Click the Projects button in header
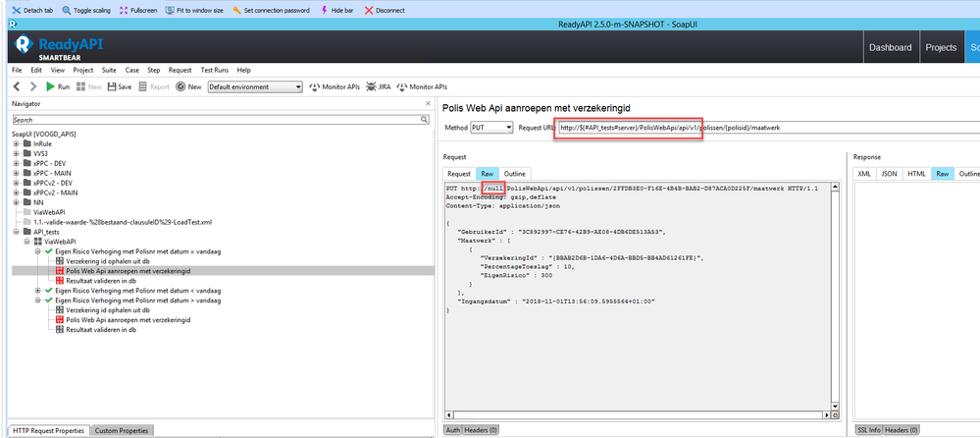Screen dimensions: 980x438 (x=940, y=47)
